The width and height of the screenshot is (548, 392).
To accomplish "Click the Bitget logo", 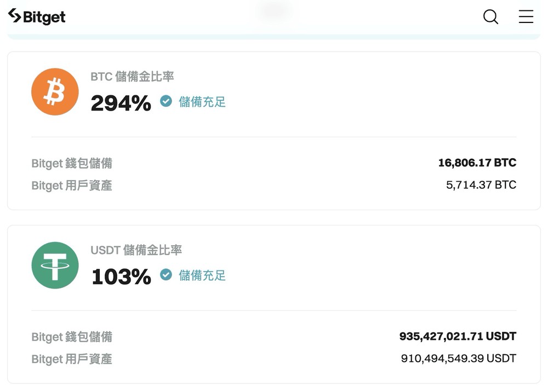I will point(37,16).
